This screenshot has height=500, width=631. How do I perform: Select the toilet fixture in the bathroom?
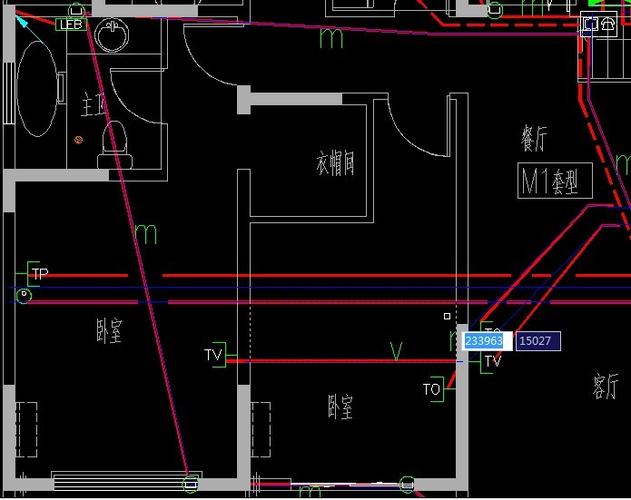pyautogui.click(x=112, y=145)
